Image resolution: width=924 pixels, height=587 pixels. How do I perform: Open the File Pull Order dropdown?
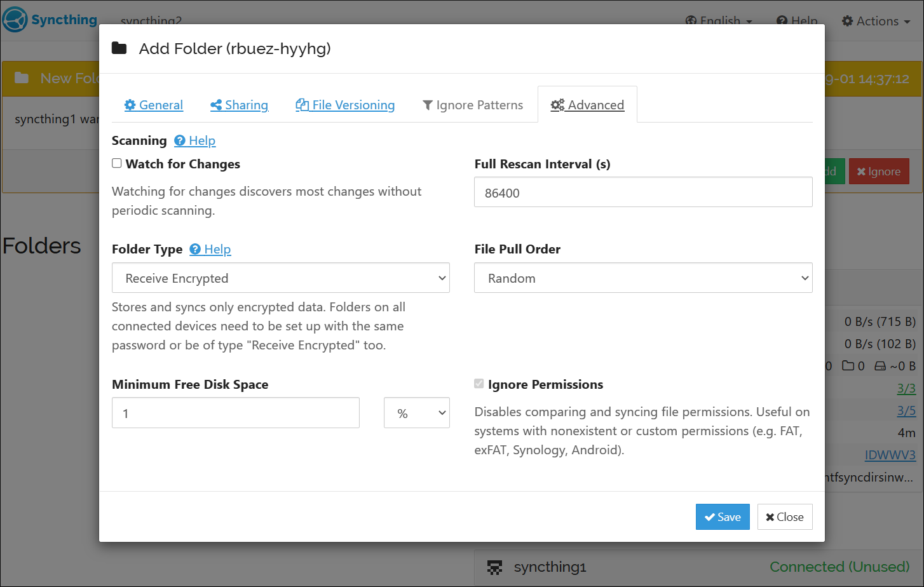click(643, 278)
